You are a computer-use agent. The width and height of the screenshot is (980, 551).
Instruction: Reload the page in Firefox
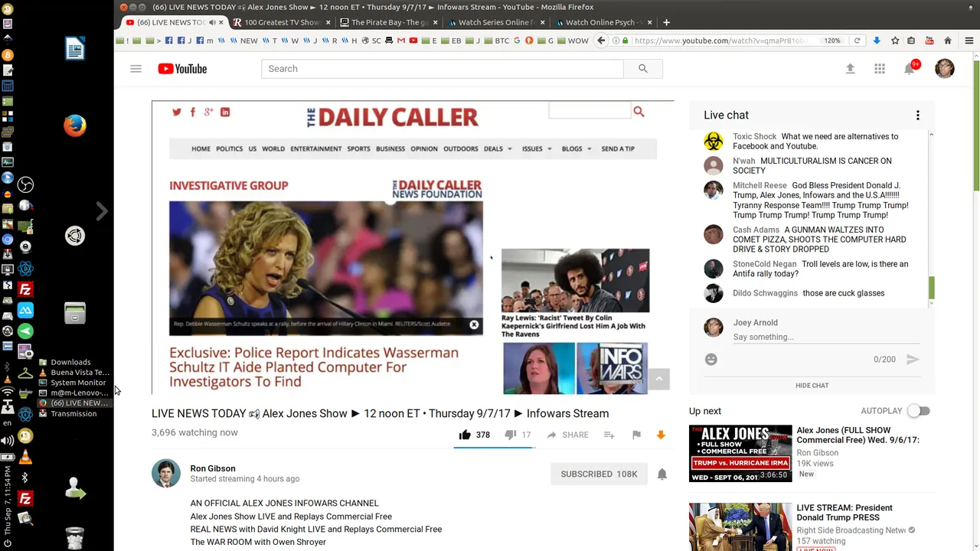tap(857, 41)
